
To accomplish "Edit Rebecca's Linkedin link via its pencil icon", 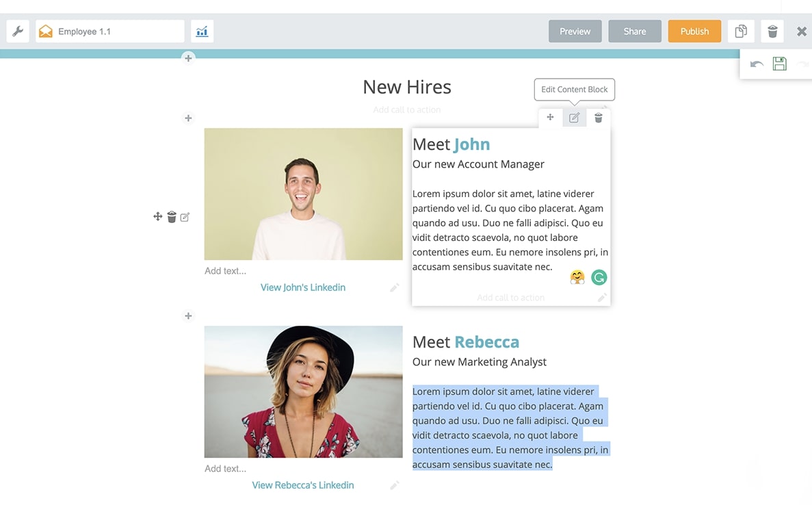I will coord(395,484).
